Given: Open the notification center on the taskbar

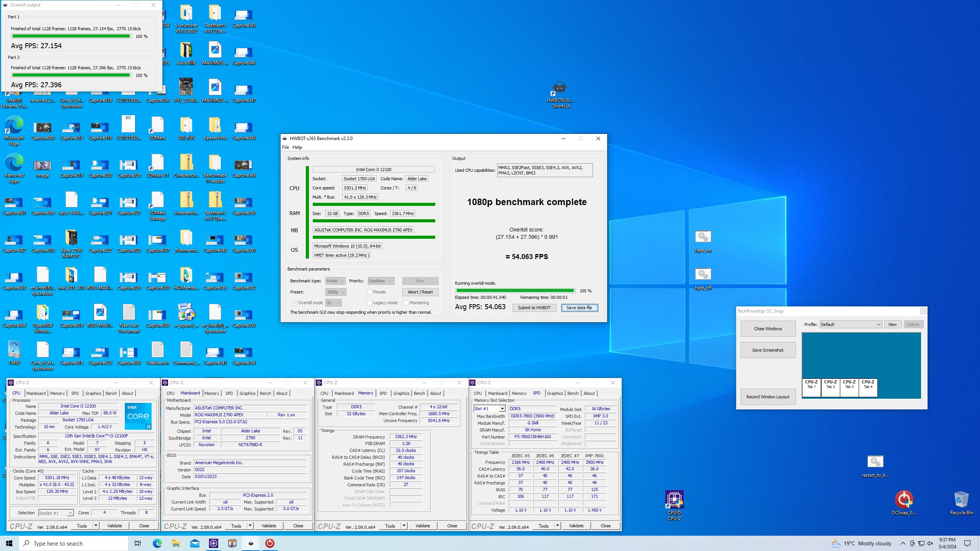Looking at the screenshot, I should tap(967, 543).
